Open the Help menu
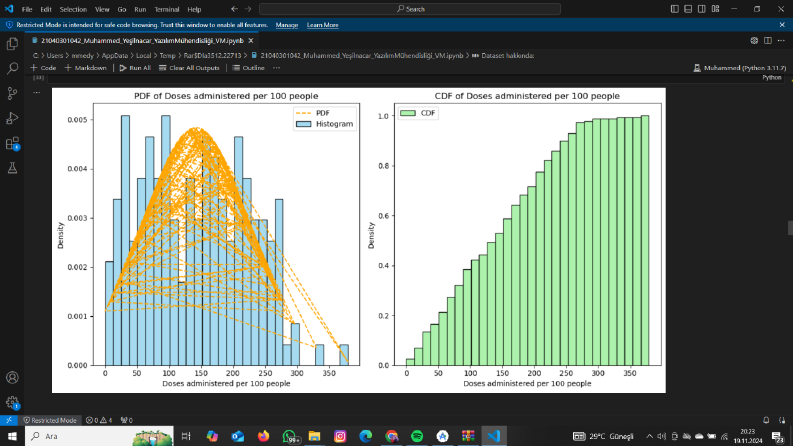793x446 pixels. pos(194,9)
